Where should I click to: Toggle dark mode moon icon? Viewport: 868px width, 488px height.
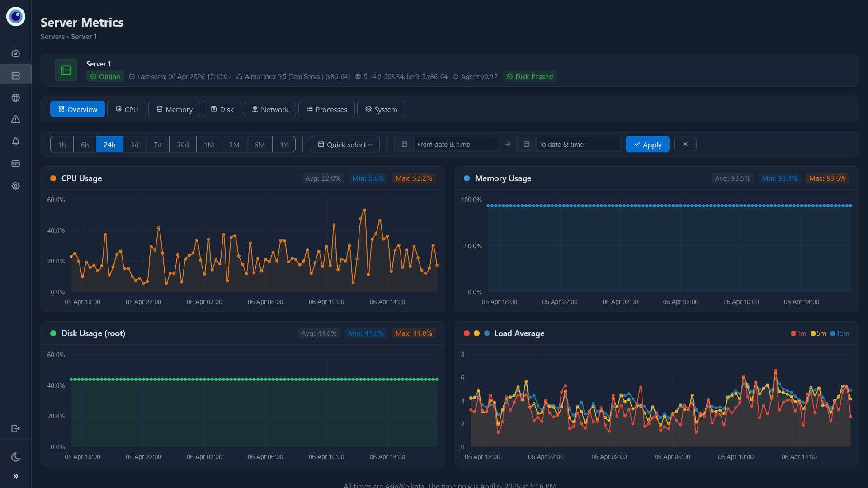[x=16, y=457]
